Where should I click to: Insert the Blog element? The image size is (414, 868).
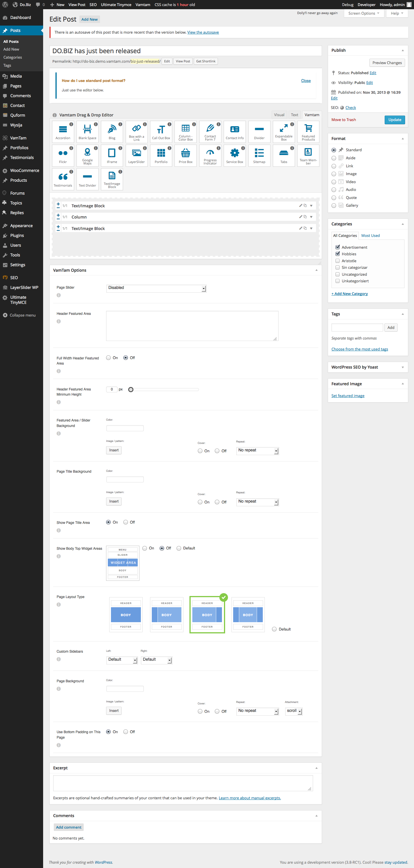tap(112, 132)
